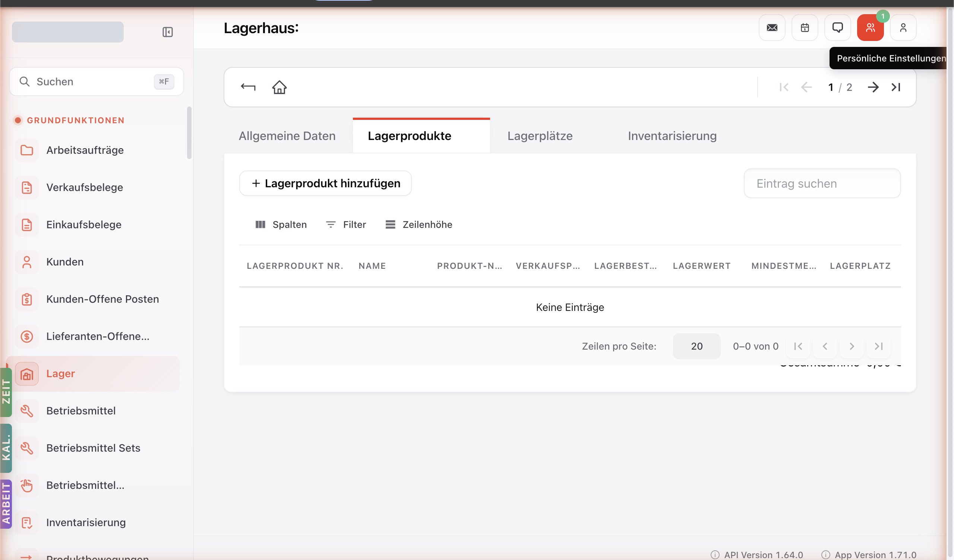Image resolution: width=954 pixels, height=560 pixels.
Task: Open Verkaufsbelege in sidebar
Action: (x=93, y=187)
